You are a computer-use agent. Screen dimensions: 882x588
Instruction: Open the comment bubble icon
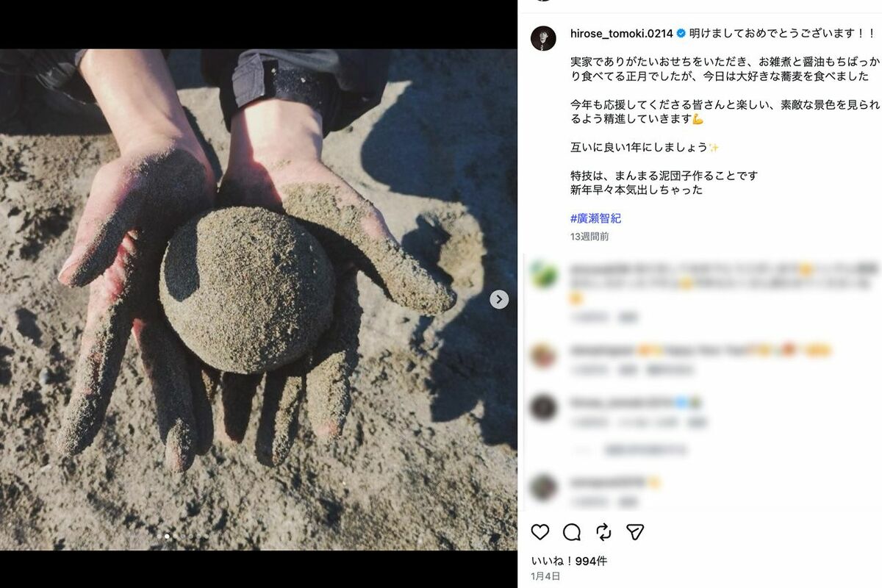(572, 532)
